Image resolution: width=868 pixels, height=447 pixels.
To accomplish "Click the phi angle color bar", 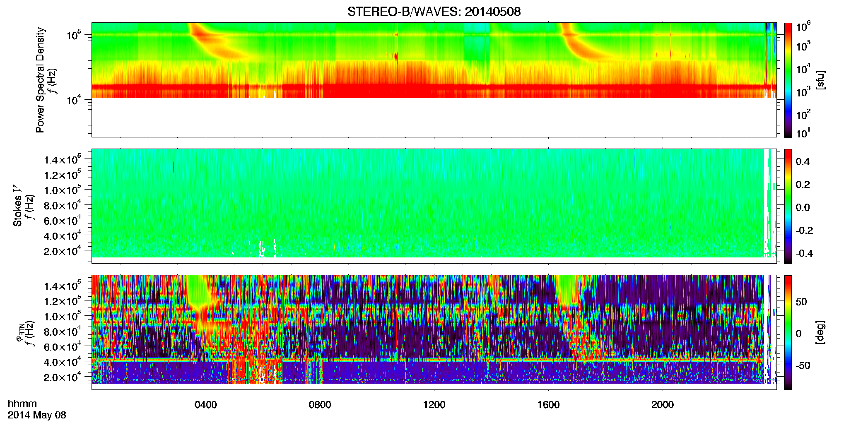I will [x=788, y=332].
